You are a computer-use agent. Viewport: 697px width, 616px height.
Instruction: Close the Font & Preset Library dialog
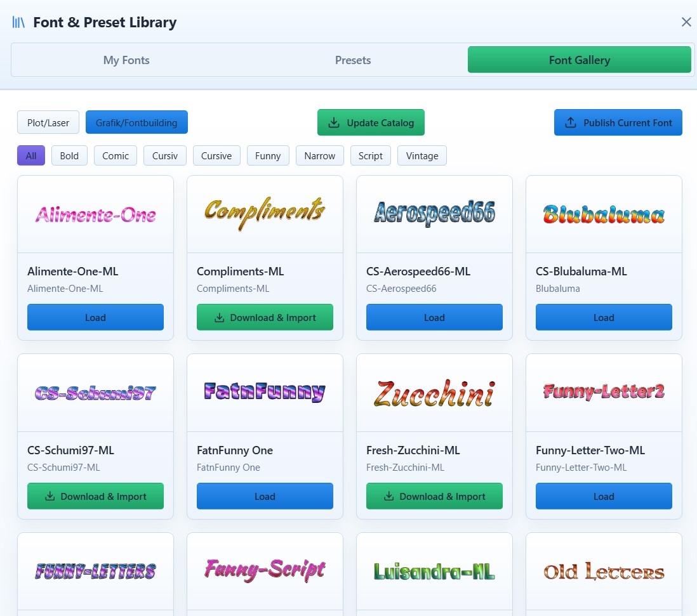pos(686,22)
